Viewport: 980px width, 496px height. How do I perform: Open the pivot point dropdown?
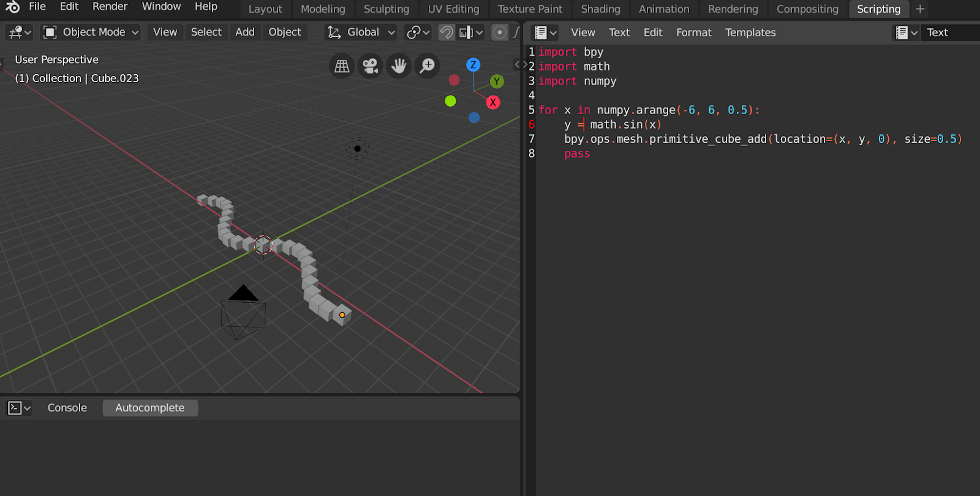[x=418, y=32]
